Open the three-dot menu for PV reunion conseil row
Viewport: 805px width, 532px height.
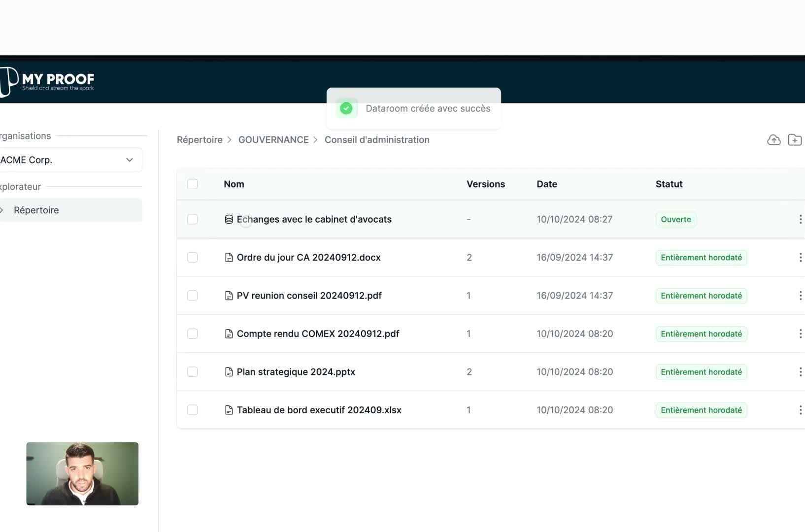click(x=800, y=296)
